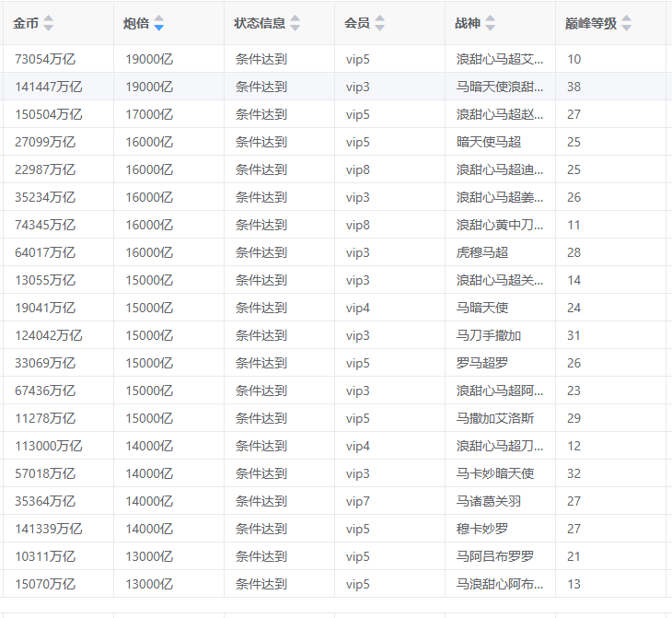Select the vip7 member cell
Screen dimensions: 672x618
point(358,501)
